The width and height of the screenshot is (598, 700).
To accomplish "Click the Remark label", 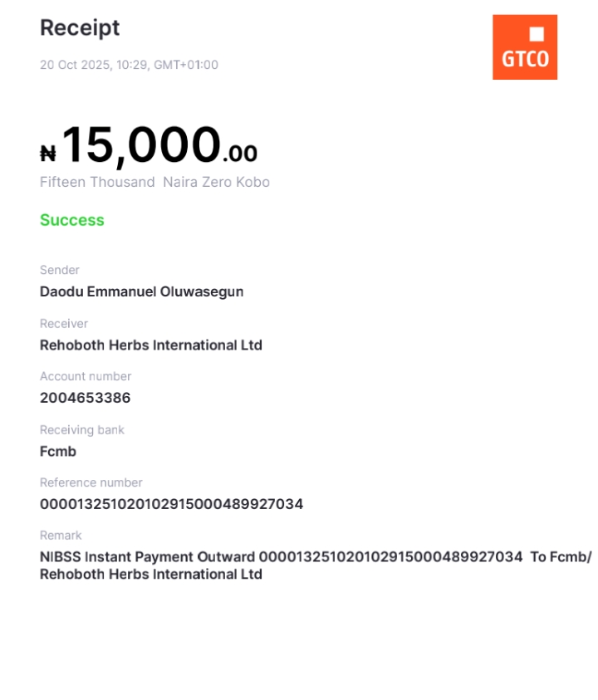I will (61, 536).
